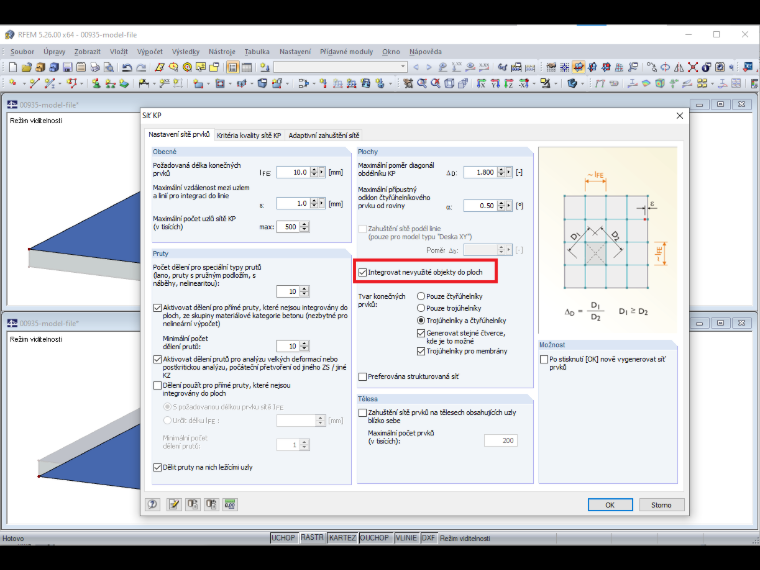
Task: Click the nodal support icon in second toolbar
Action: (96, 83)
